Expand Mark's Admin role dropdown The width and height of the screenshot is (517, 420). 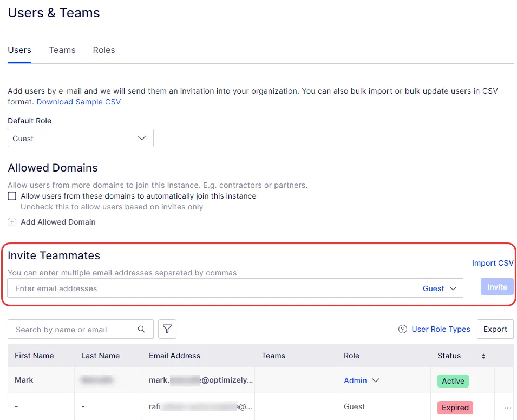click(362, 380)
